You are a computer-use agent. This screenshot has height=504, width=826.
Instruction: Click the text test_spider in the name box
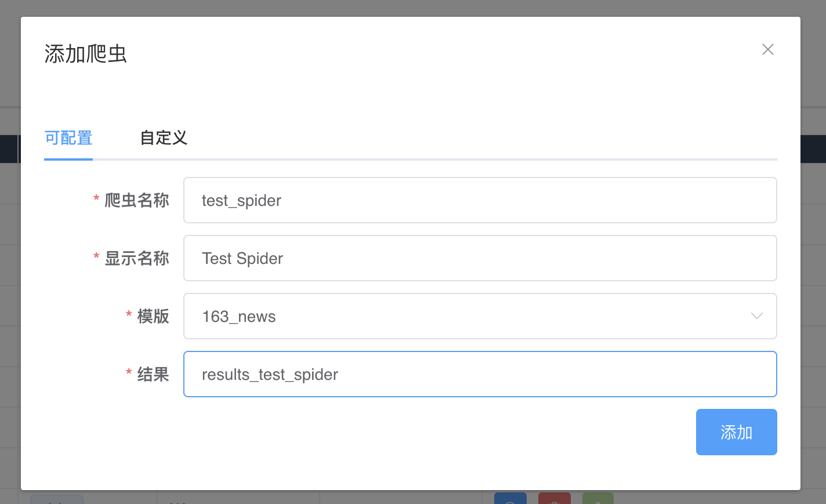click(241, 200)
